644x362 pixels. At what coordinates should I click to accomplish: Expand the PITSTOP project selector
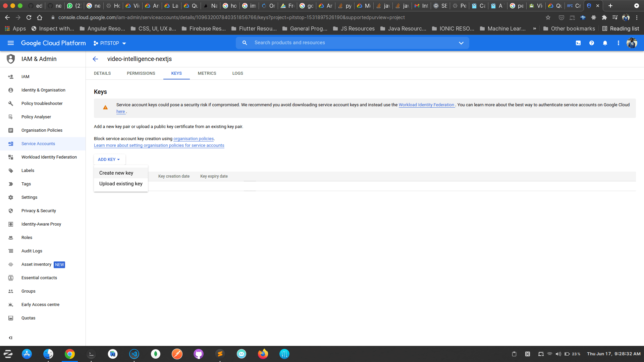pos(110,43)
